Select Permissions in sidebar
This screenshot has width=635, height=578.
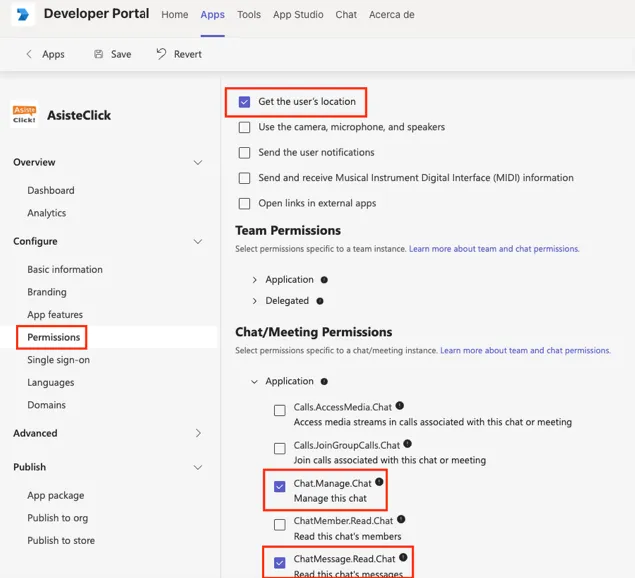coord(53,337)
